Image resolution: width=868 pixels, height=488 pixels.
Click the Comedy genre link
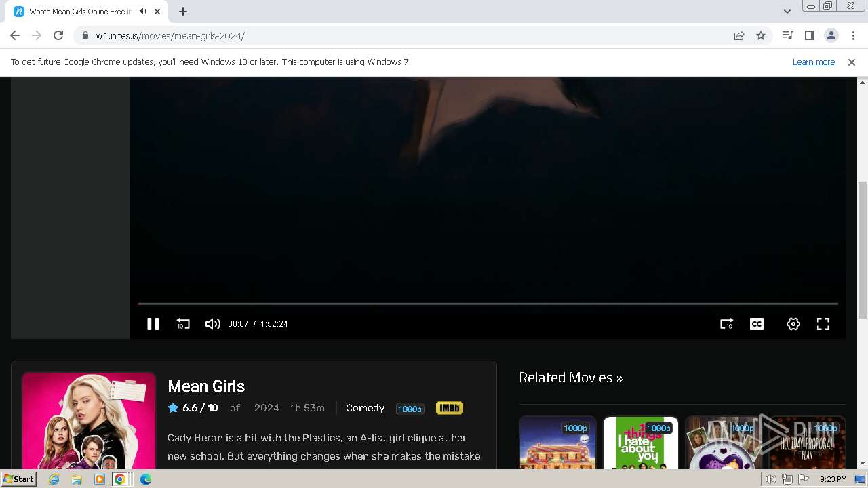pyautogui.click(x=365, y=408)
